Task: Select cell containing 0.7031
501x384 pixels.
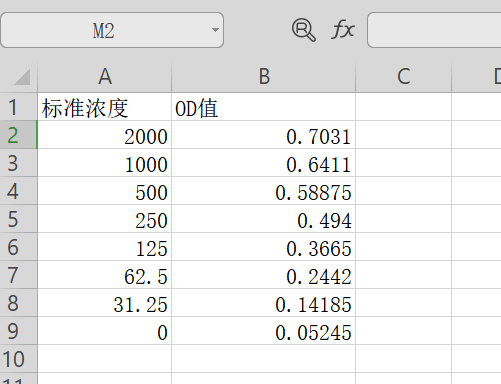Action: 264,135
